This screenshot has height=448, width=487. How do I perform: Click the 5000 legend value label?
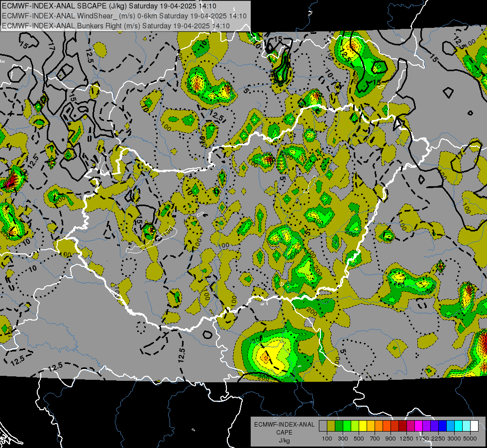tap(470, 439)
